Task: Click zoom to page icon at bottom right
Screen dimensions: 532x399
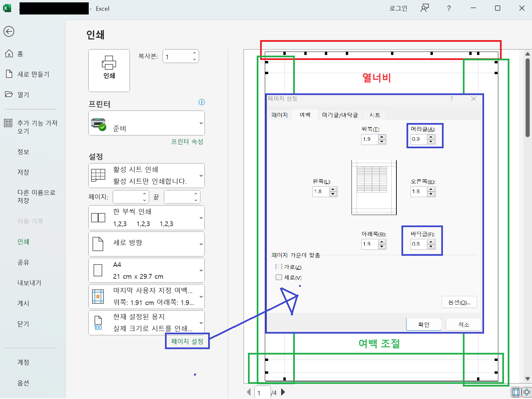Action: [527, 392]
